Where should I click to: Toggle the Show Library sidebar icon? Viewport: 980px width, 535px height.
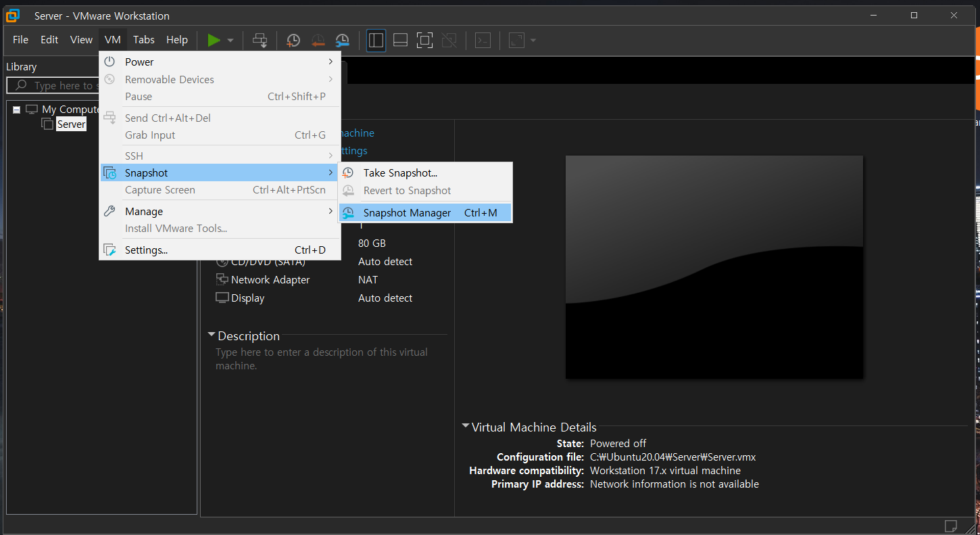point(376,41)
